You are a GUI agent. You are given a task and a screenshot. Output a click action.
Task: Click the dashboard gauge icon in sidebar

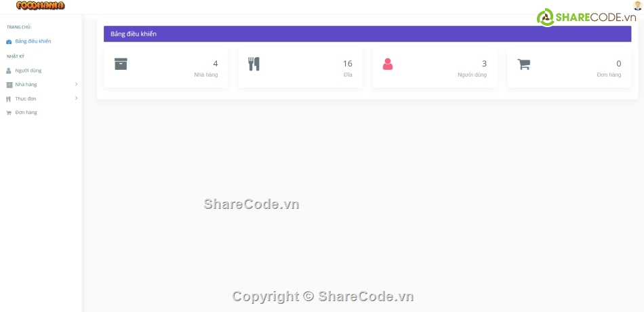[x=9, y=41]
